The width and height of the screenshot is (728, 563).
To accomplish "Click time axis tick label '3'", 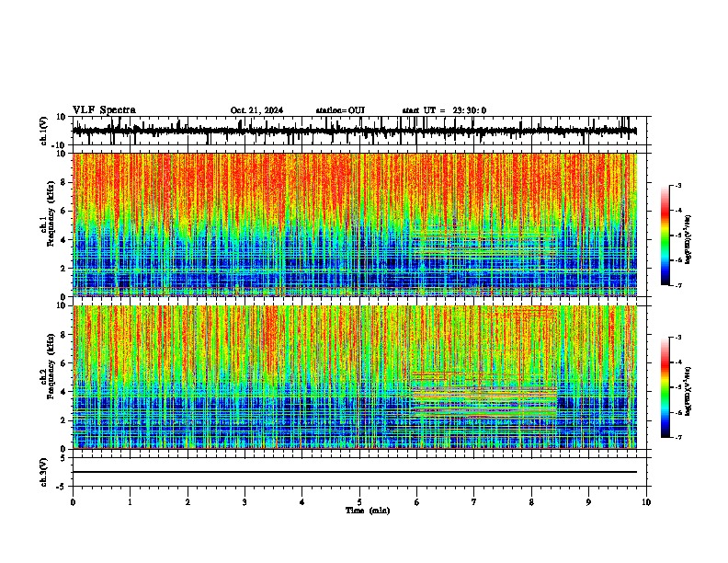I will [245, 502].
